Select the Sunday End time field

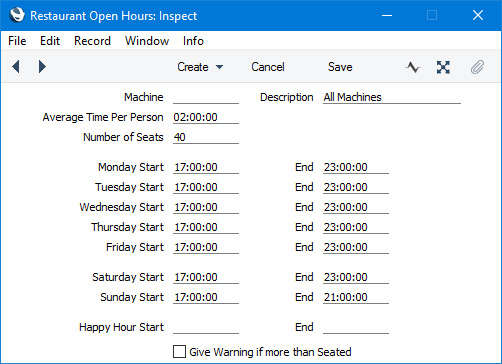point(356,297)
